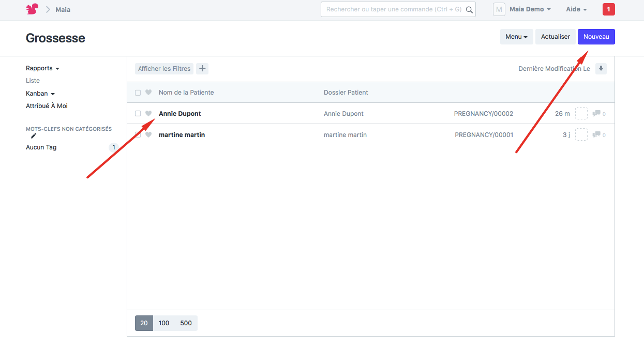Open the Aide help menu
644x364 pixels.
[576, 9]
